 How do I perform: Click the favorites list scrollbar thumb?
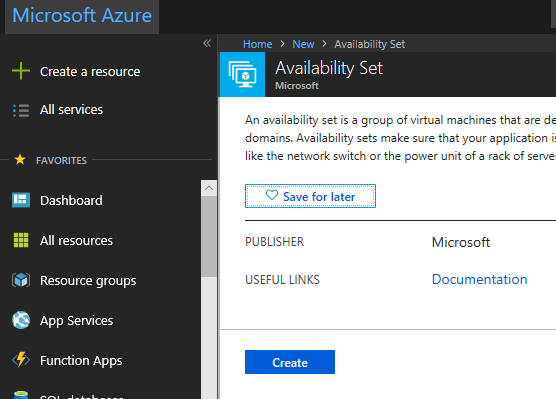click(209, 237)
